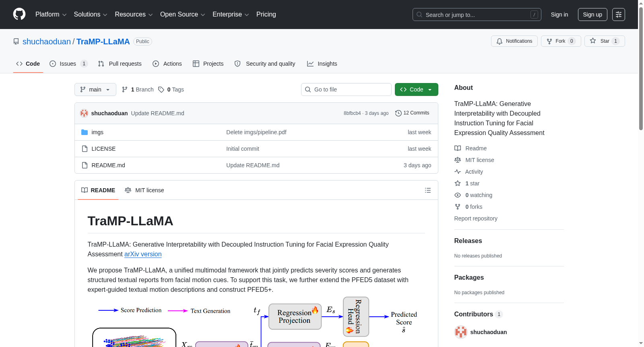Click the repository icon beside shuchaoduan
644x347 pixels.
point(16,42)
